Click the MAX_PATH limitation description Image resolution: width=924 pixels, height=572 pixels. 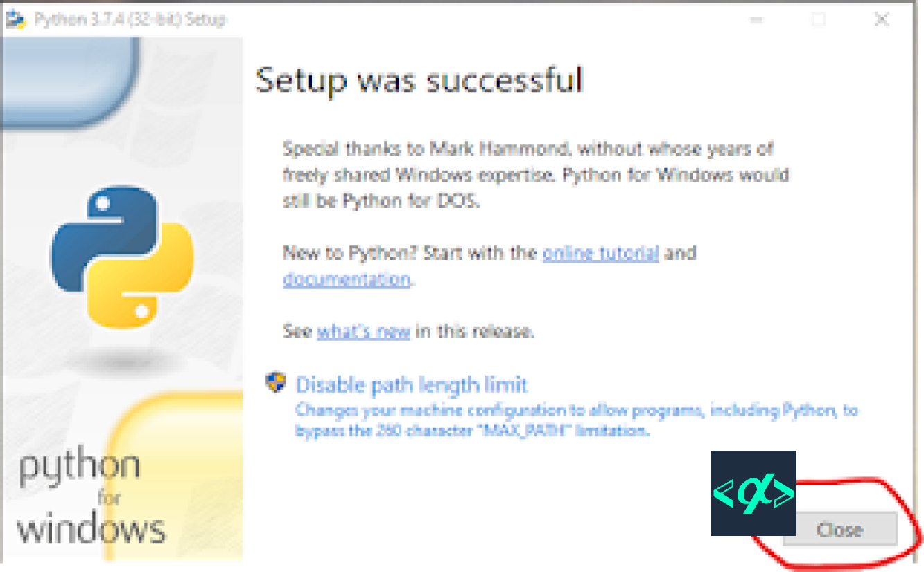pos(570,416)
